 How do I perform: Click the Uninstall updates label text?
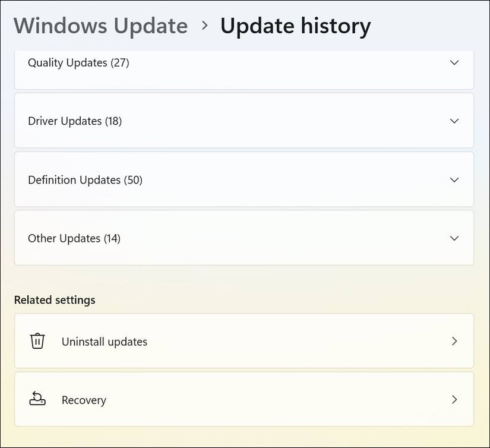(x=105, y=341)
